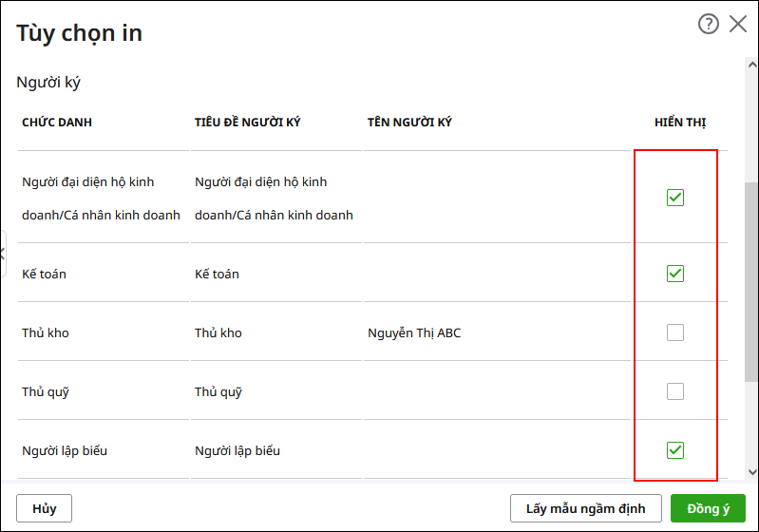Confirm with the Đồng ý button
Viewport: 759px width, 532px height.
coord(708,508)
